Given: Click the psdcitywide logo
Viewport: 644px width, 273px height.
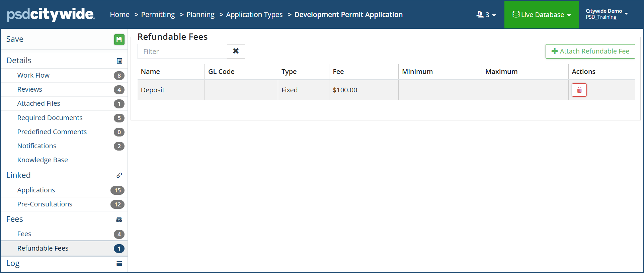Looking at the screenshot, I should 51,14.
